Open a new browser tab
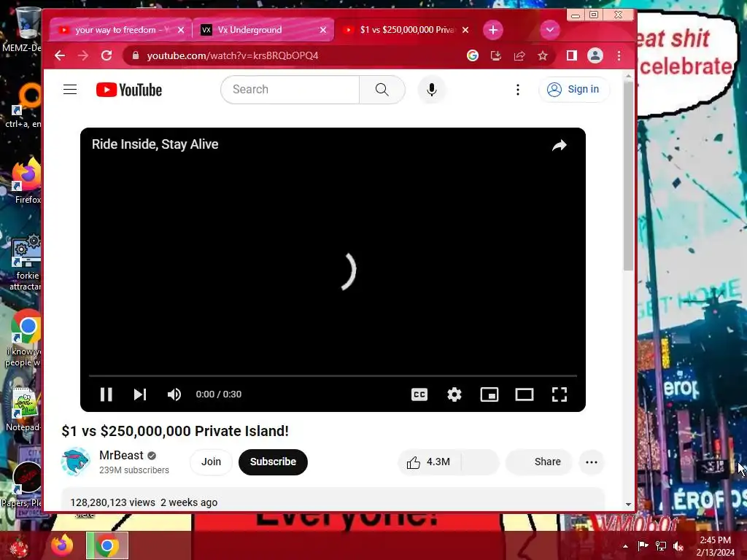The image size is (747, 560). tap(493, 30)
